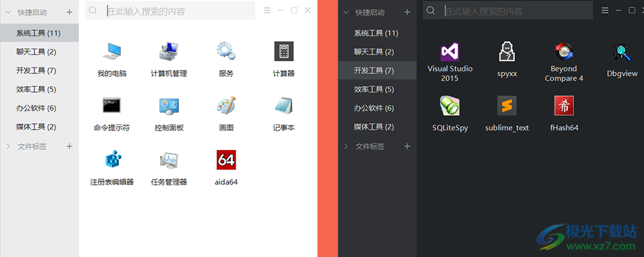
Task: Minimize the dark window
Action: pyautogui.click(x=618, y=11)
